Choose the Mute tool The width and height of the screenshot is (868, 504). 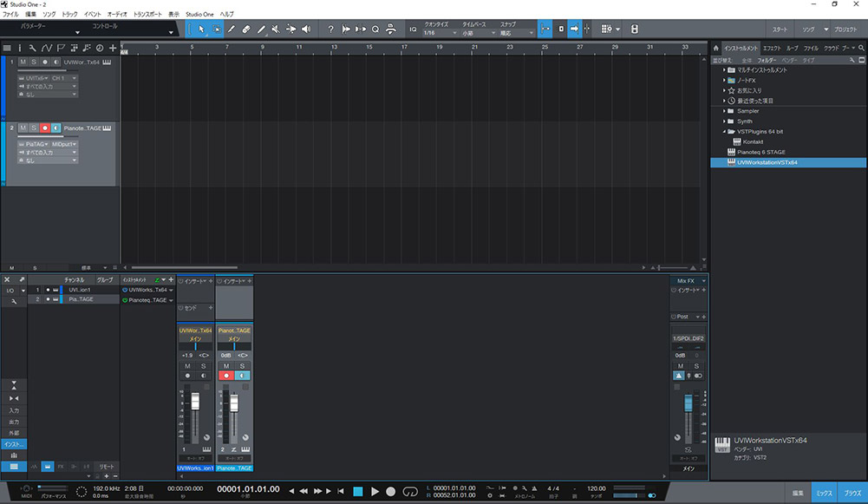(x=276, y=29)
